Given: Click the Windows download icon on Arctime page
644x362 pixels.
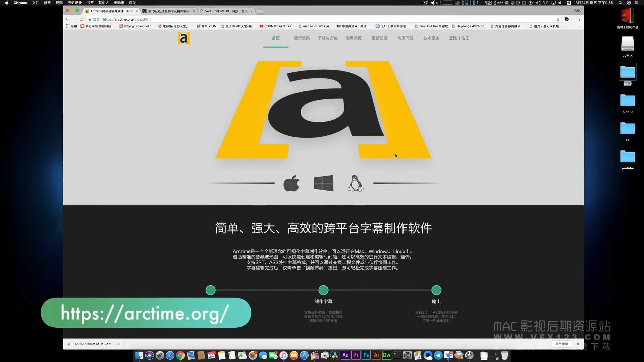Looking at the screenshot, I should (323, 183).
